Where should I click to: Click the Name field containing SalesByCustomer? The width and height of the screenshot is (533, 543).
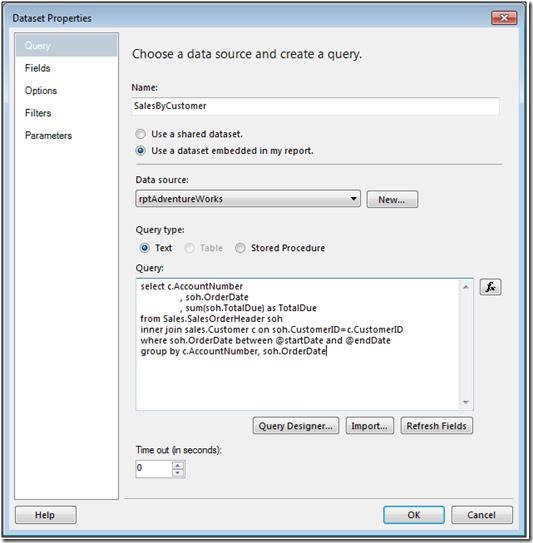click(x=315, y=106)
